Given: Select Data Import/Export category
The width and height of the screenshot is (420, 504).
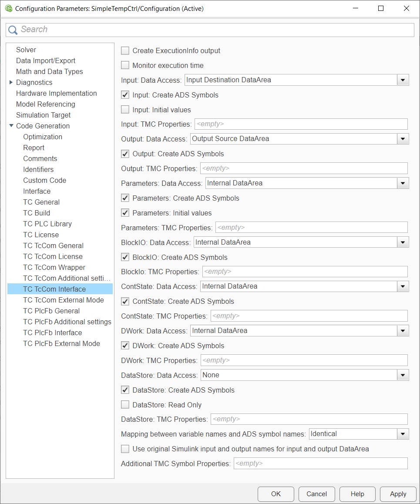Looking at the screenshot, I should (46, 61).
